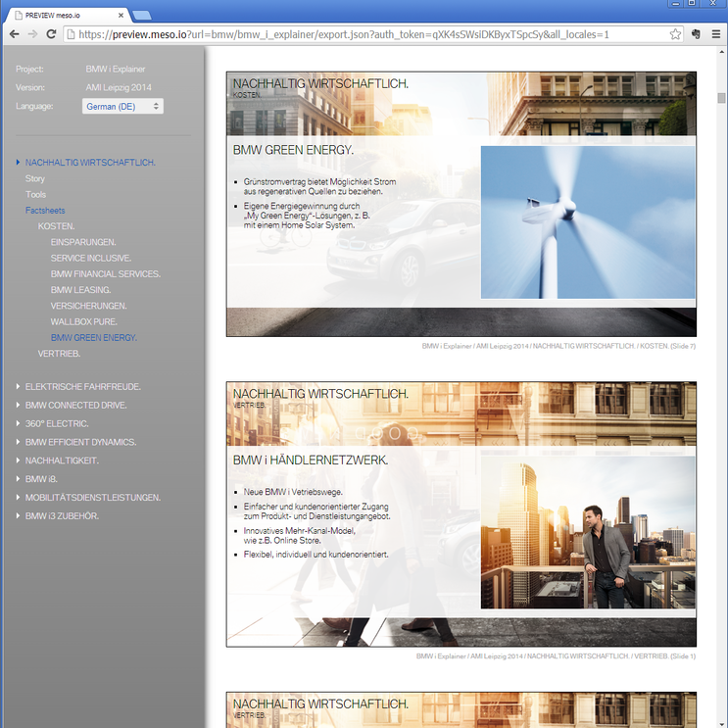Screen dimensions: 728x728
Task: Expand the 360° ELECTRIC section
Action: click(57, 423)
